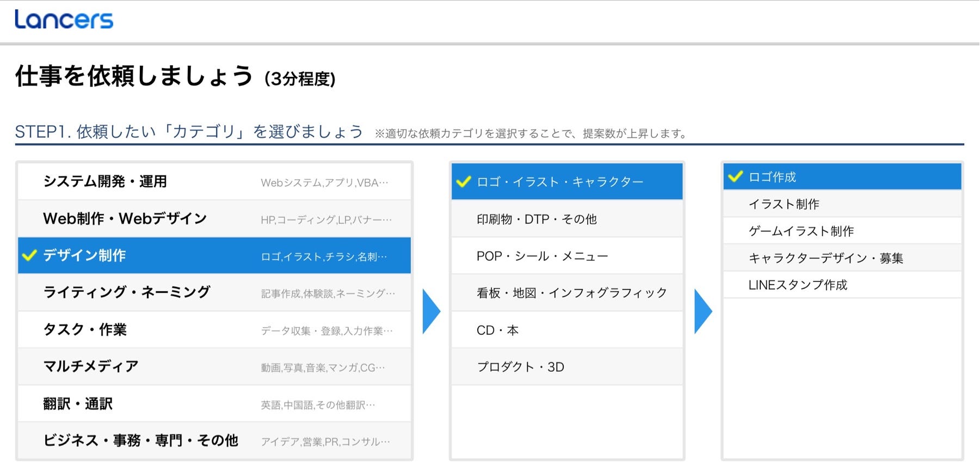Click description text データ収集・登録,入力作業…

(x=326, y=330)
